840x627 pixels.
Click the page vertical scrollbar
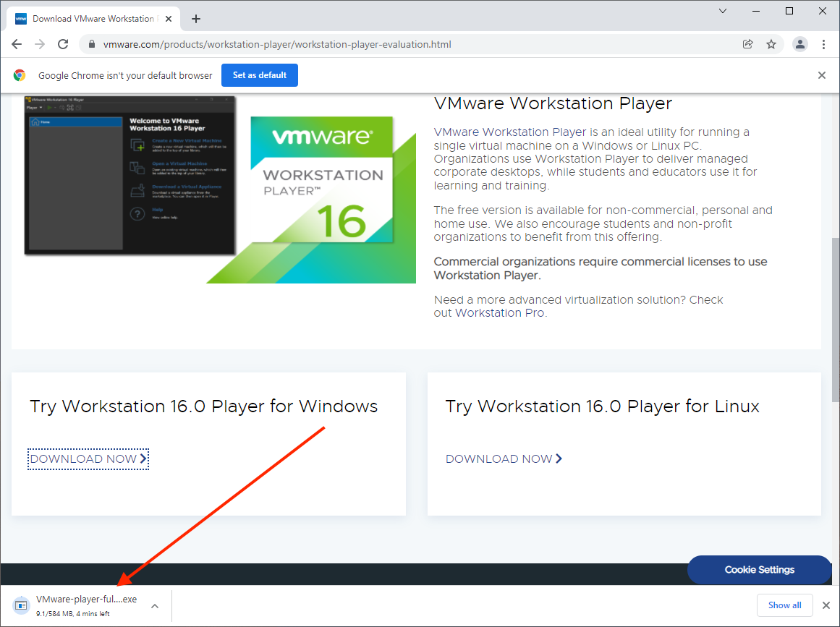tap(835, 318)
